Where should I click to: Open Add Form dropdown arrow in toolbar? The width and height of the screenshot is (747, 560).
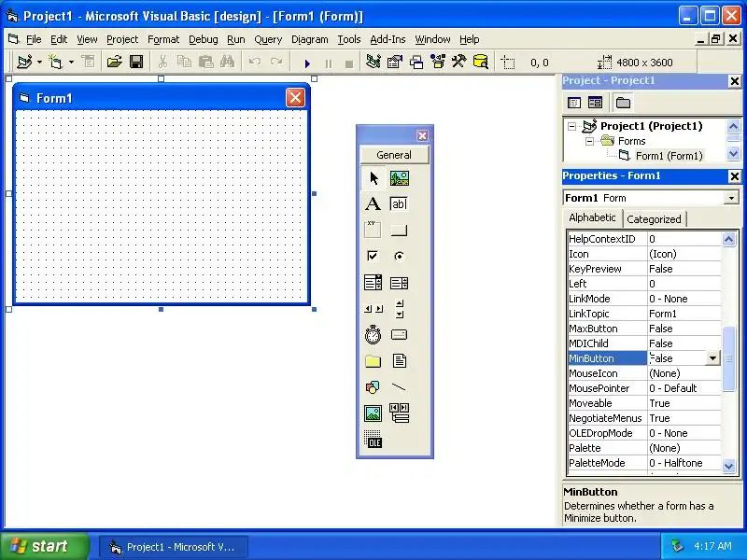[x=71, y=62]
